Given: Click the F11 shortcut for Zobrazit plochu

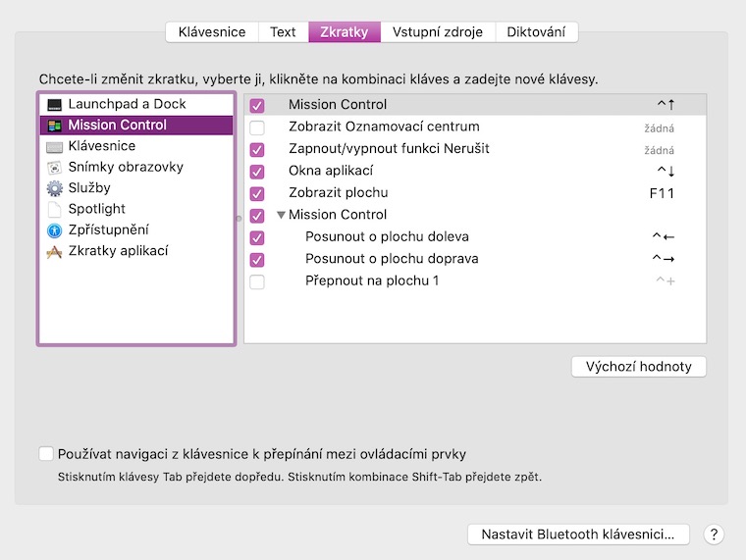Looking at the screenshot, I should click(x=662, y=193).
